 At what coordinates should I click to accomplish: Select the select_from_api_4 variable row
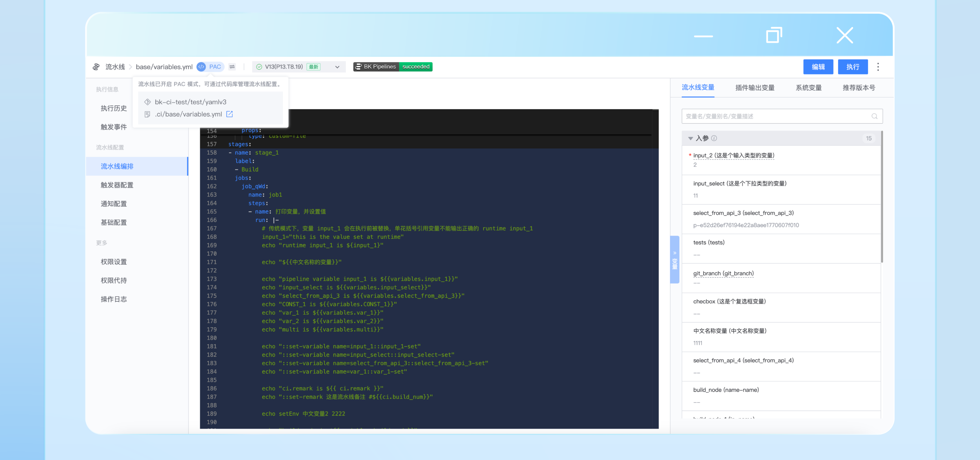781,366
